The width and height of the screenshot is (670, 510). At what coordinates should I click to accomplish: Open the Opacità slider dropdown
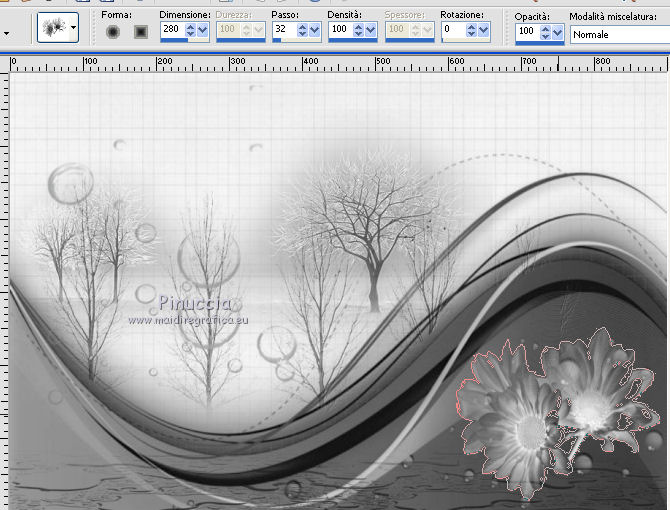(x=557, y=32)
